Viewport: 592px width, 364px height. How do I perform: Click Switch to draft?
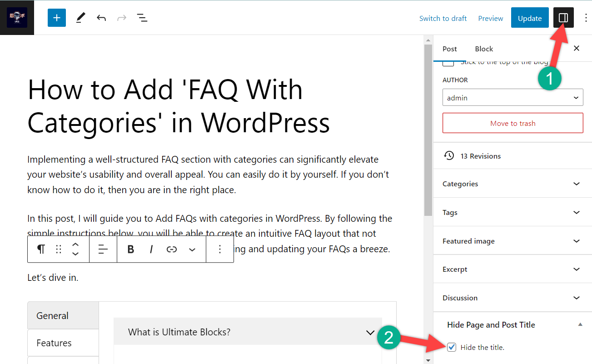443,18
